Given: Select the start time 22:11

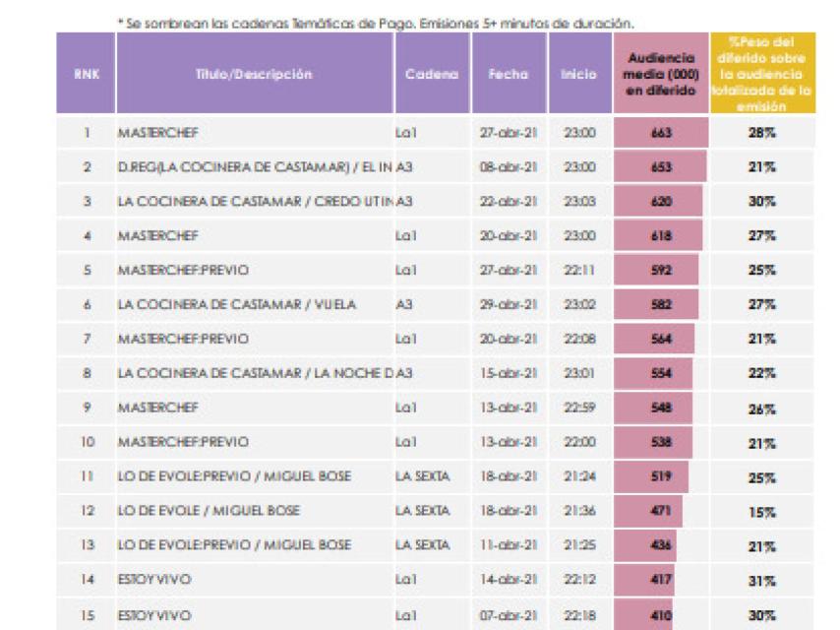Looking at the screenshot, I should coord(578,271).
